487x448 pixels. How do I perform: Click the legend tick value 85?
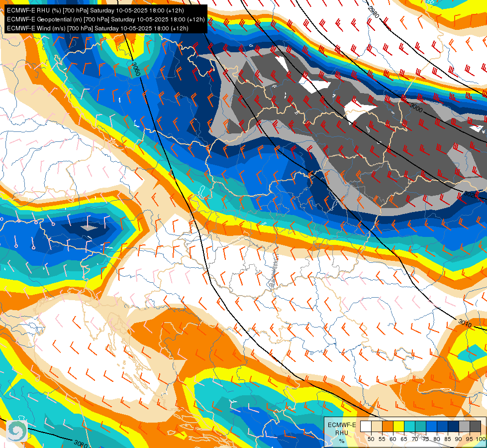coord(448,439)
